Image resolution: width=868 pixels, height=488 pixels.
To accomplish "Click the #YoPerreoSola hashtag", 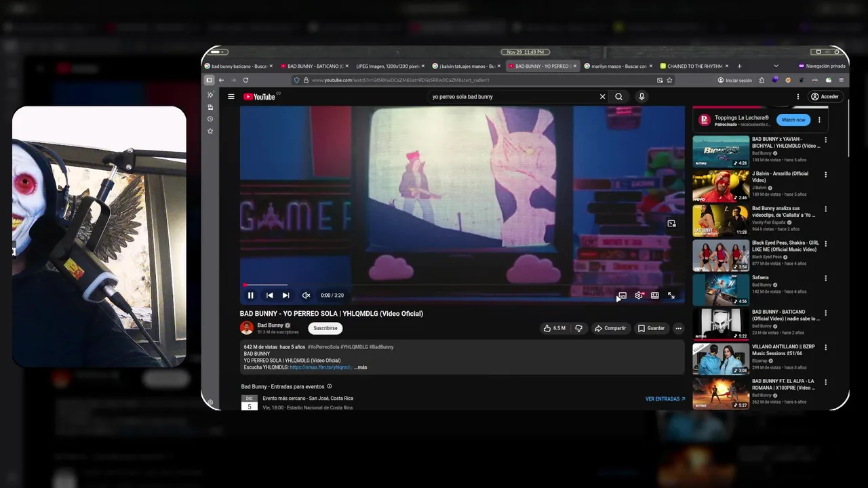I will point(325,347).
